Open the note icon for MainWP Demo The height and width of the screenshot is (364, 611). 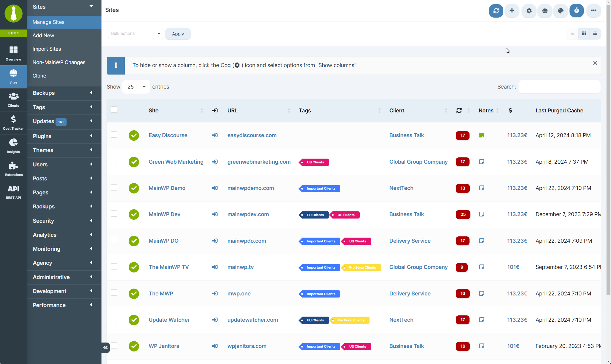click(481, 188)
